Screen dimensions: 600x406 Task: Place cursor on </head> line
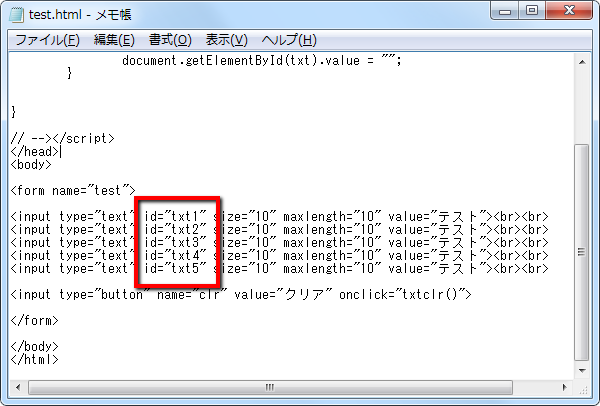tap(34, 152)
